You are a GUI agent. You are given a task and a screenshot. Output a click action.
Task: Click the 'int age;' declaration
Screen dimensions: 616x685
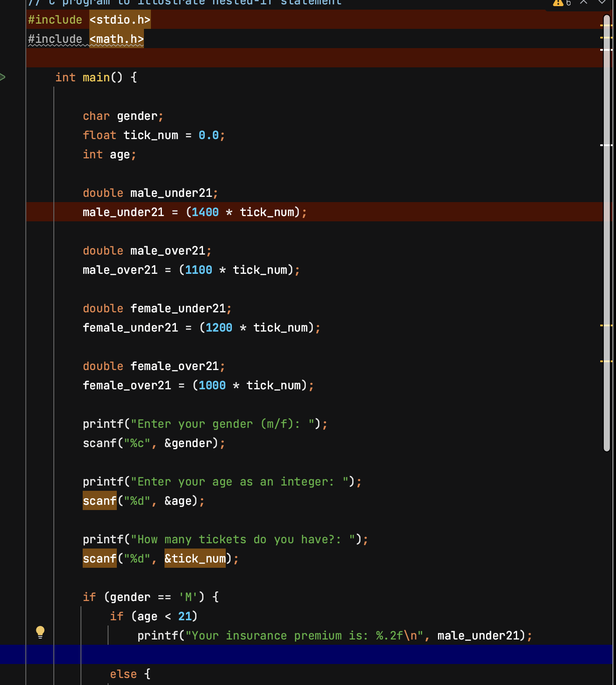point(109,154)
